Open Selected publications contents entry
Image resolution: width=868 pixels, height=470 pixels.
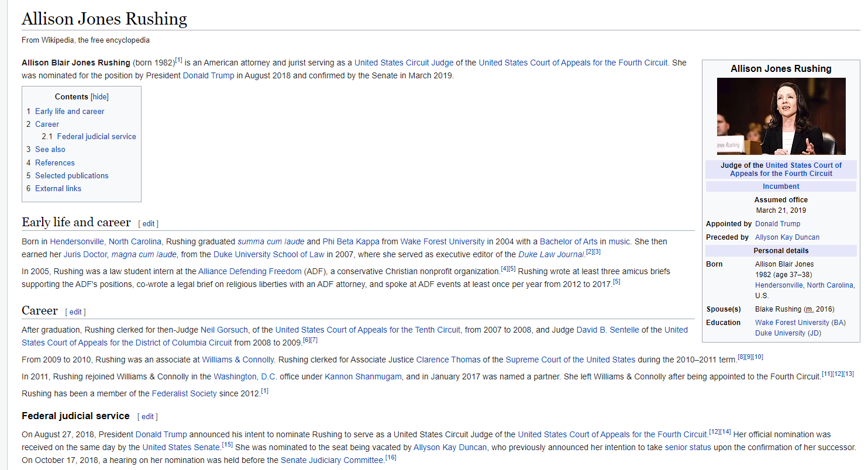pos(72,175)
